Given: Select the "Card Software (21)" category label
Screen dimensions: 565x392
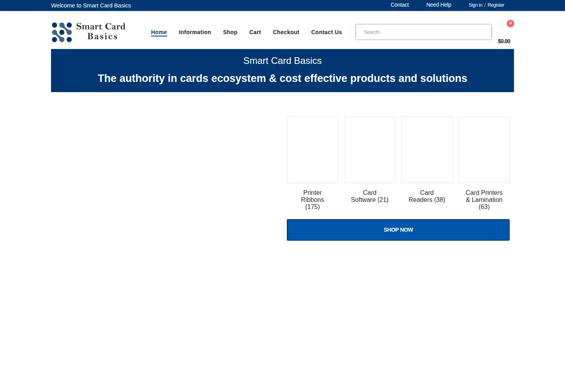Looking at the screenshot, I should tap(370, 196).
